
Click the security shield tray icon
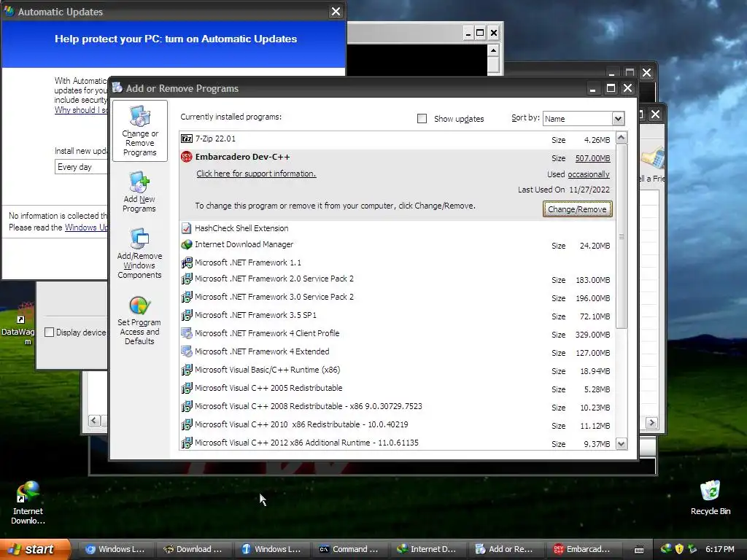point(679,549)
